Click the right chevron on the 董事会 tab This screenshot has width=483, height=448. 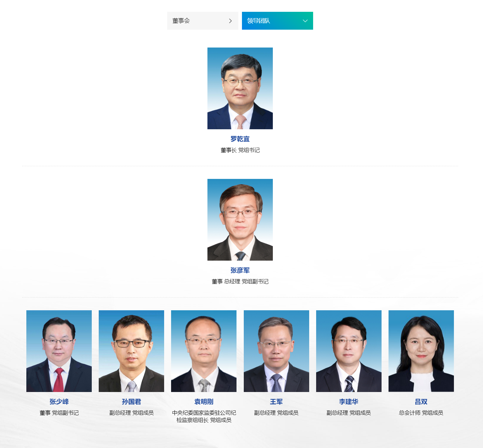(230, 21)
